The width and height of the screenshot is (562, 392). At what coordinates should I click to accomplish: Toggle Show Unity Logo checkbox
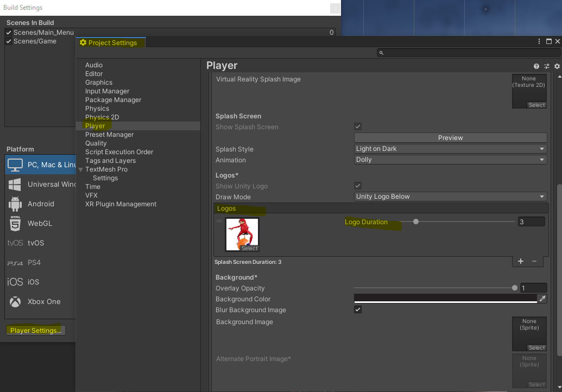[358, 186]
